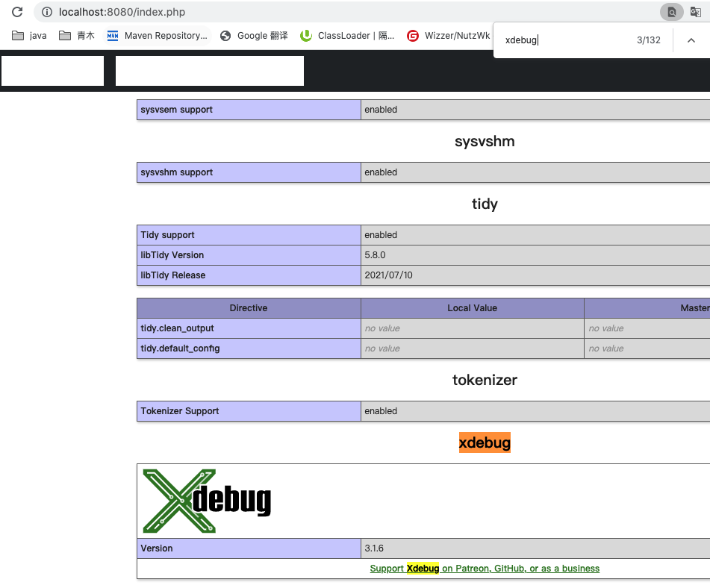Select the Xdebug logo image

pos(207,501)
